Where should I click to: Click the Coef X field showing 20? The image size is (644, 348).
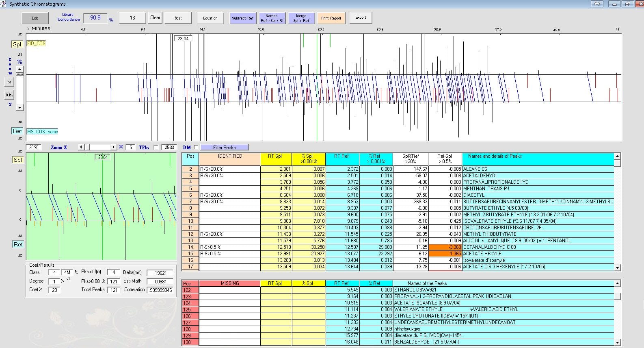click(54, 290)
